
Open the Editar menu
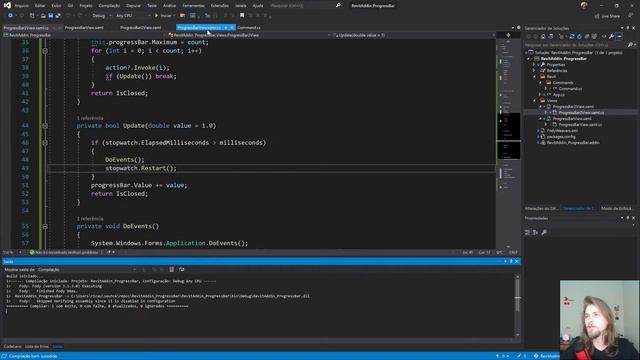[x=40, y=6]
